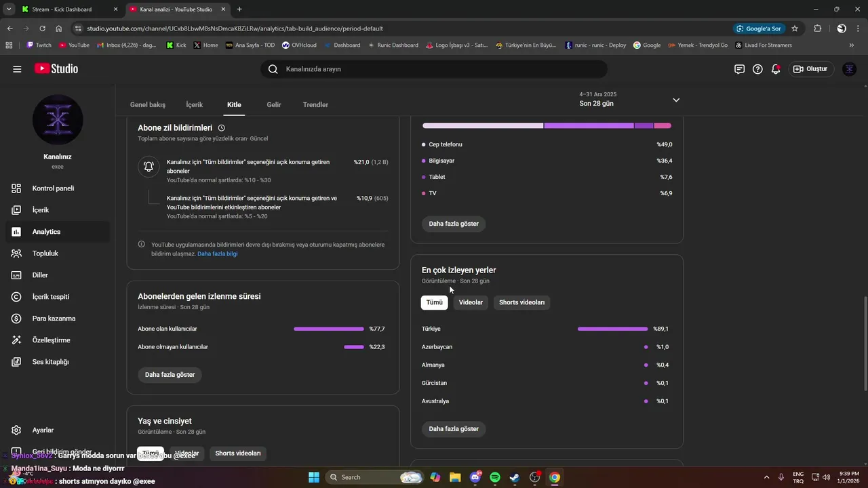This screenshot has width=868, height=488.
Task: Go back in browser
Action: pyautogui.click(x=9, y=28)
